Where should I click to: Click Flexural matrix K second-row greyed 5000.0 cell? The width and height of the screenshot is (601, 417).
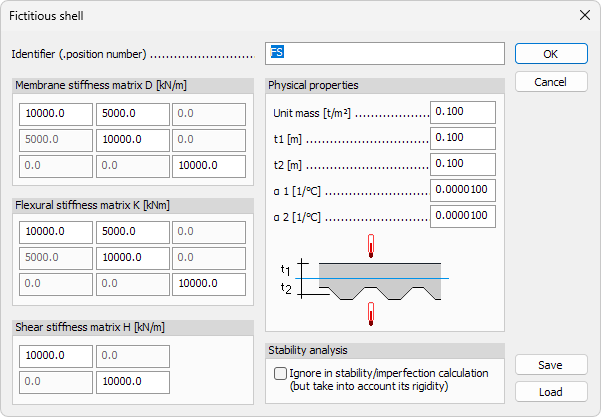coord(56,258)
